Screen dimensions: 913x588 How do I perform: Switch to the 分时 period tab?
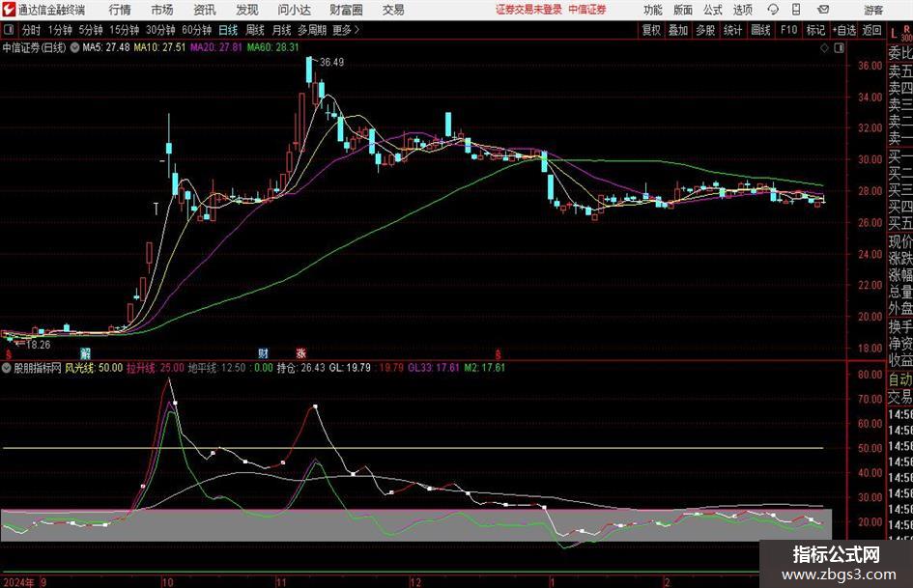[x=32, y=30]
